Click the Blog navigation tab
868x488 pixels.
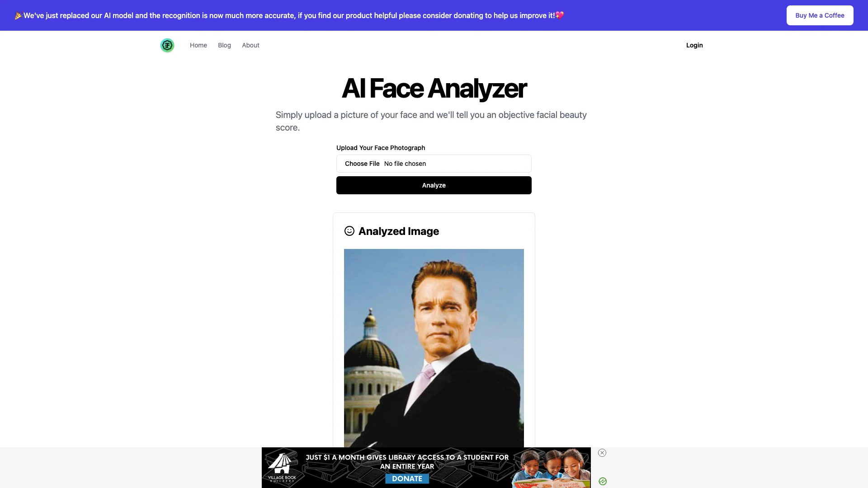coord(224,45)
